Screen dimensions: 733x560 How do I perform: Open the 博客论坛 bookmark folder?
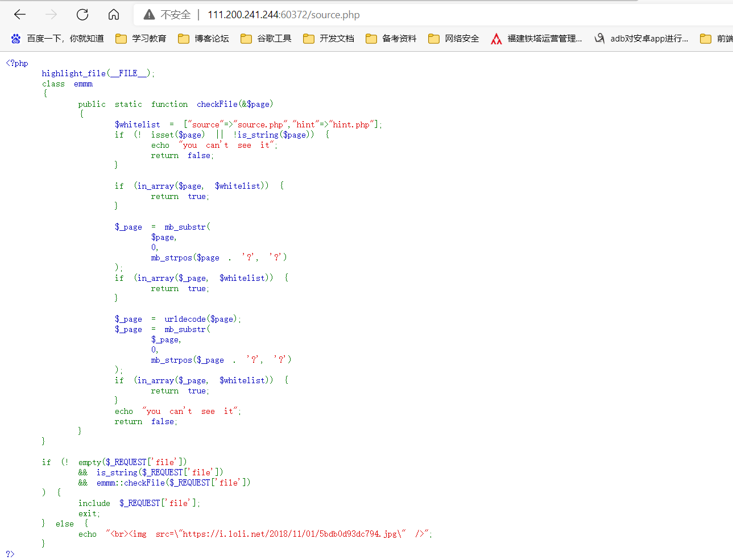(x=204, y=39)
